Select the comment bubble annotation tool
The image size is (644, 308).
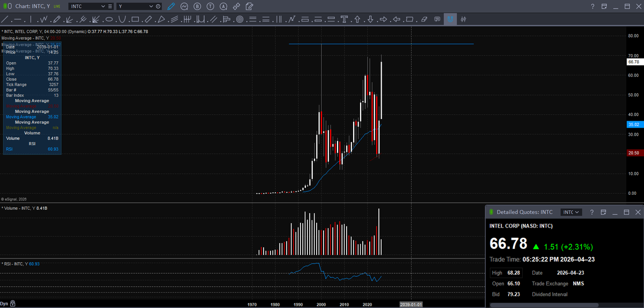click(437, 19)
